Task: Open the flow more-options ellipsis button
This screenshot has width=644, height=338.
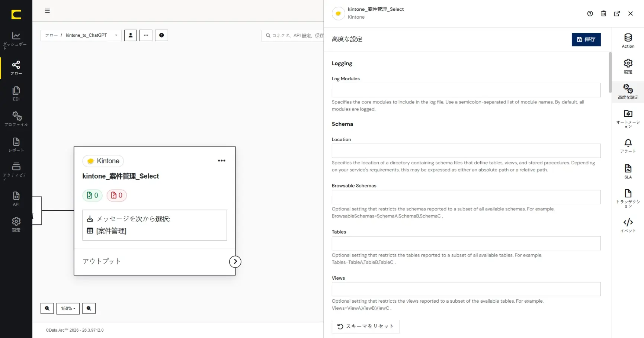Action: pyautogui.click(x=146, y=35)
